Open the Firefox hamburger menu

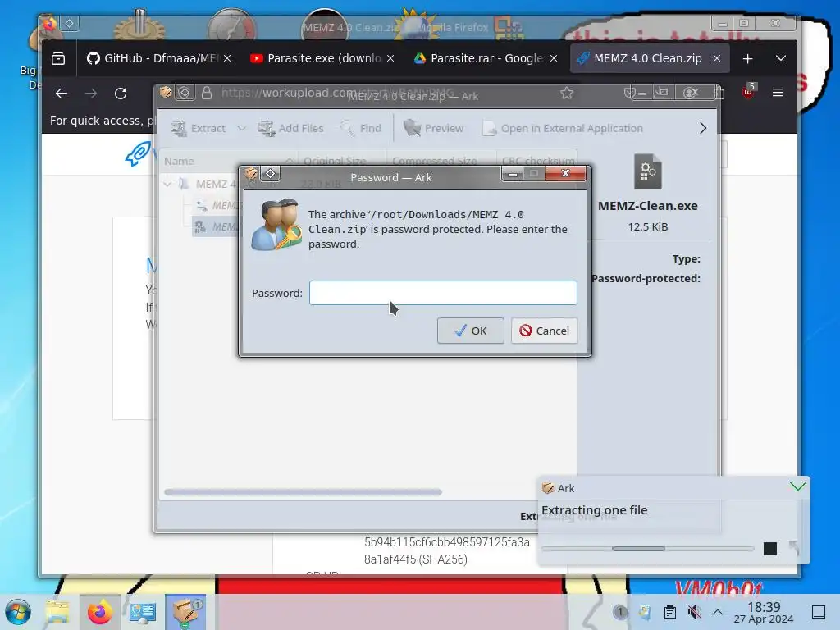point(778,93)
